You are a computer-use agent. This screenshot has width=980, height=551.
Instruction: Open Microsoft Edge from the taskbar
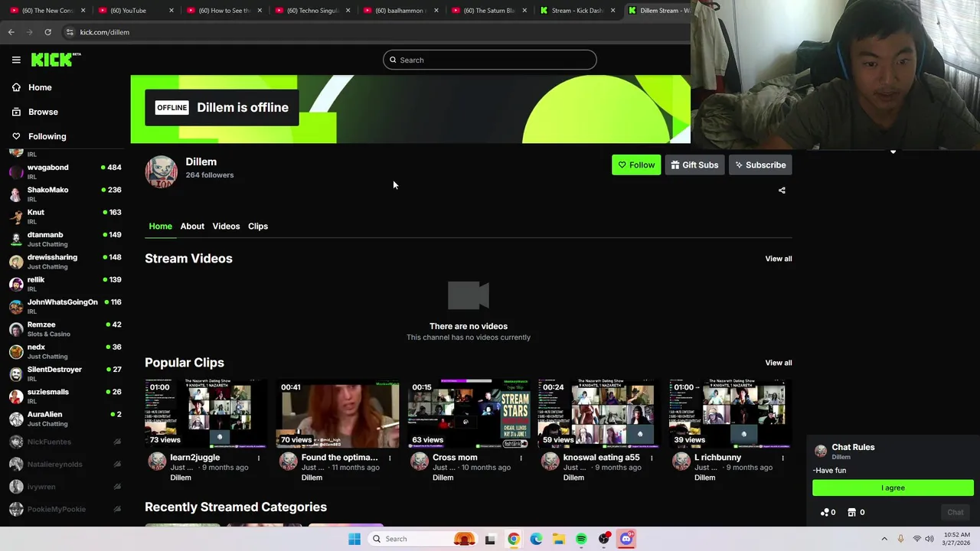536,539
